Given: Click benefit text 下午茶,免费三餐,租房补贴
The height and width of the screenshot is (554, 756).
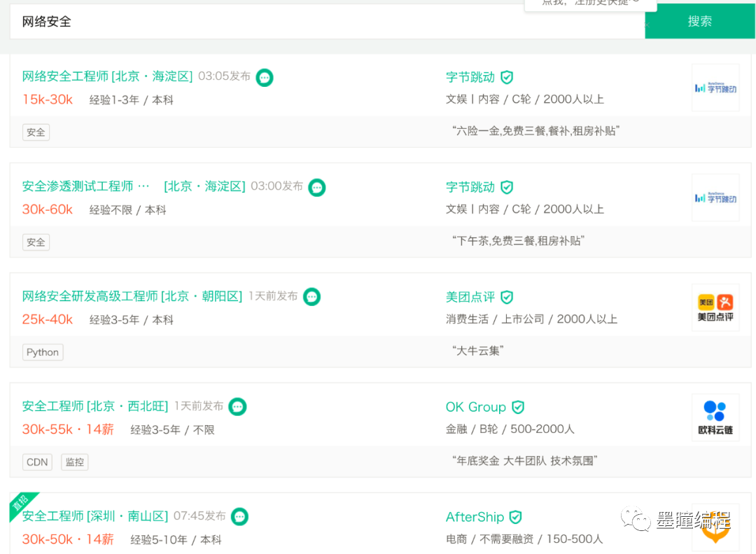Looking at the screenshot, I should (x=518, y=242).
